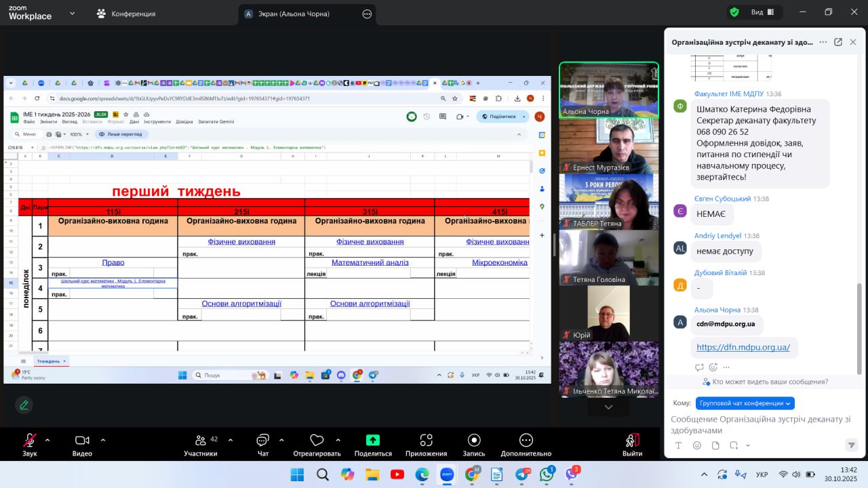
Task: Unmute microphone with the Звук button
Action: pyautogui.click(x=30, y=441)
